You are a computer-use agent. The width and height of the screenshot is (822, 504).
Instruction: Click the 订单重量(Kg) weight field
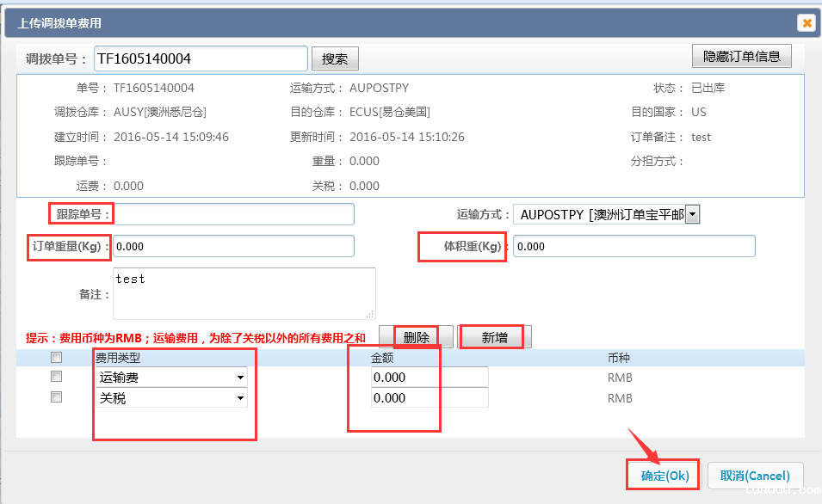pyautogui.click(x=237, y=246)
